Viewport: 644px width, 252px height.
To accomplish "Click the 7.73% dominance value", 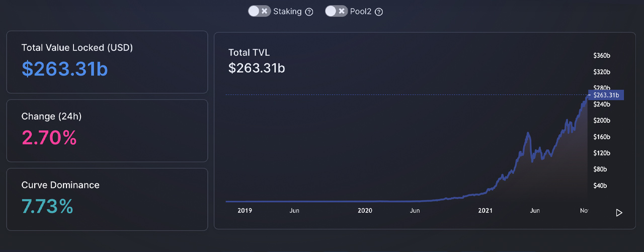I will coord(47,206).
